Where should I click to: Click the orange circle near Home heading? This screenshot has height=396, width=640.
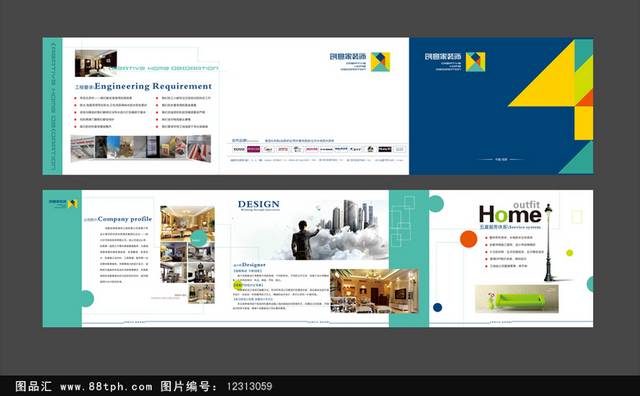[x=469, y=239]
